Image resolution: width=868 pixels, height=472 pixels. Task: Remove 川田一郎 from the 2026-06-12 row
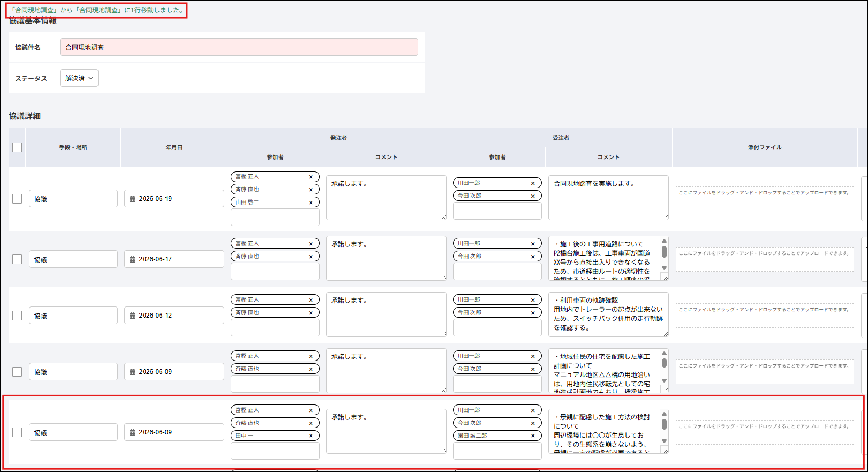[x=533, y=300]
